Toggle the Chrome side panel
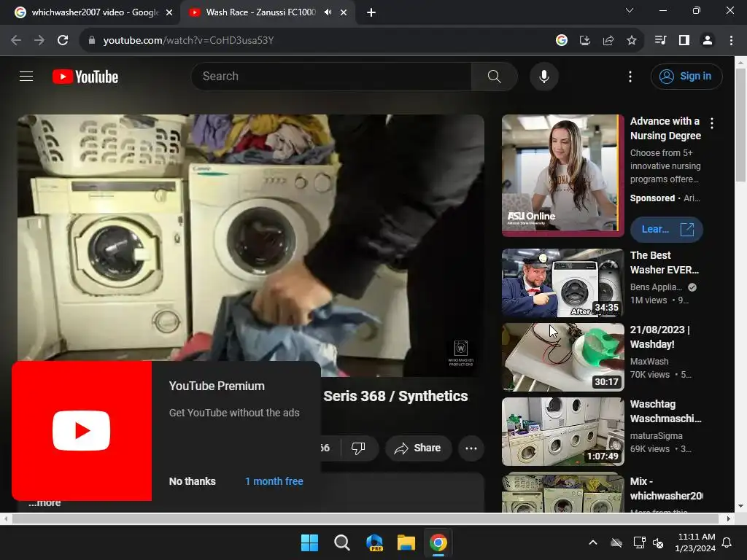This screenshot has width=747, height=560. 684,41
